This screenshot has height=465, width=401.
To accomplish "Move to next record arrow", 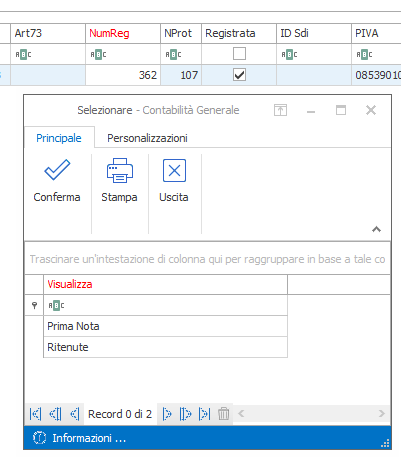I will coord(167,414).
